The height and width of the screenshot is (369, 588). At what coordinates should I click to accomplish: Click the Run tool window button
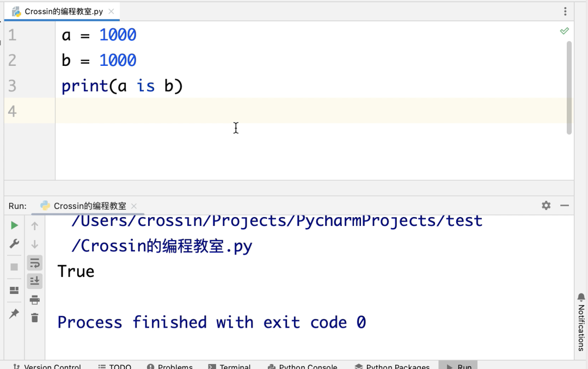click(x=458, y=366)
